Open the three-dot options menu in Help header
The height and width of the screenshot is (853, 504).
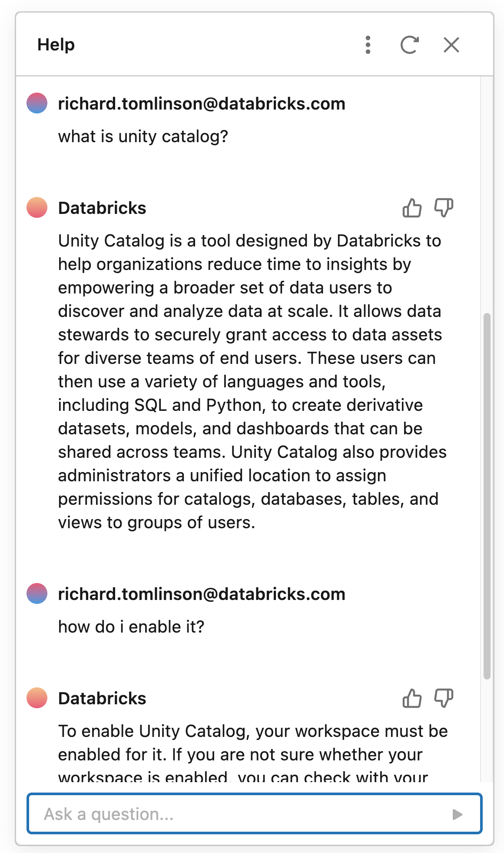[368, 45]
